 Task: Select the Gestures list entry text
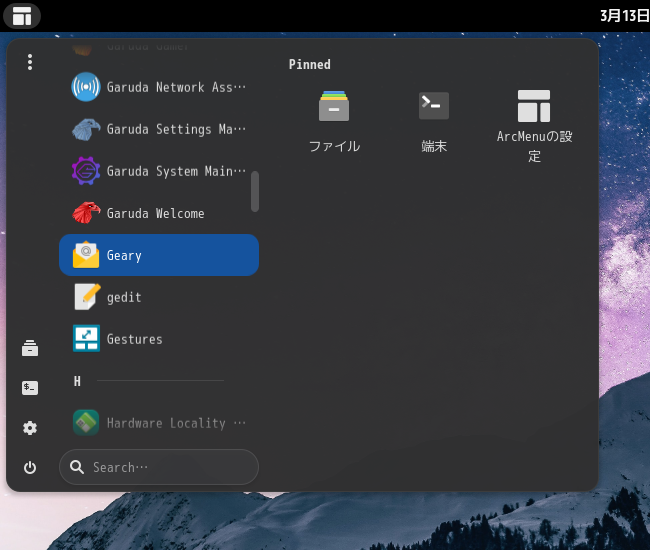[135, 339]
